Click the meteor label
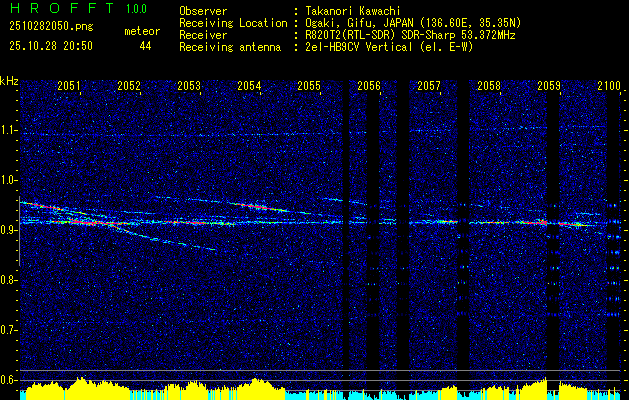Image resolution: width=629 pixels, height=400 pixels. [x=142, y=31]
